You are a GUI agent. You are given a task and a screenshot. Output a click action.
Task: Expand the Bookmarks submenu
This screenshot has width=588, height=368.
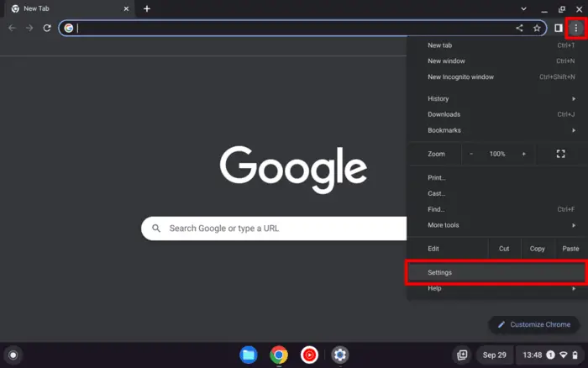497,130
